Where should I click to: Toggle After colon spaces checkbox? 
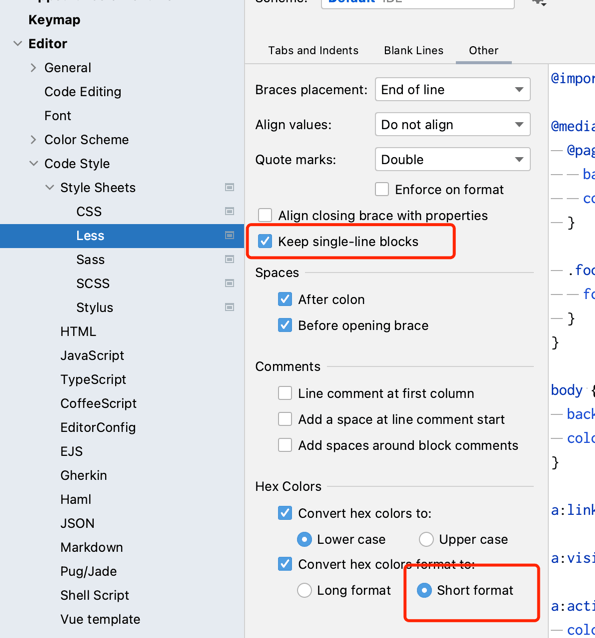[285, 299]
